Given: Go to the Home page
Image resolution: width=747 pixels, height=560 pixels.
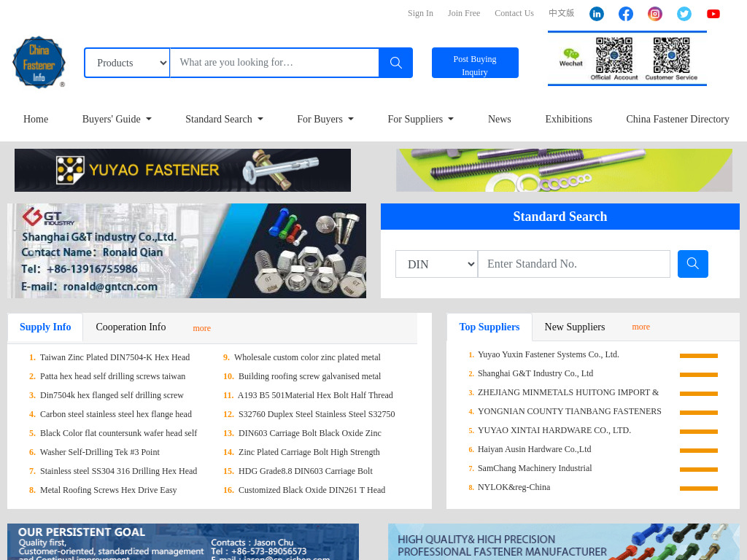Looking at the screenshot, I should tap(36, 119).
